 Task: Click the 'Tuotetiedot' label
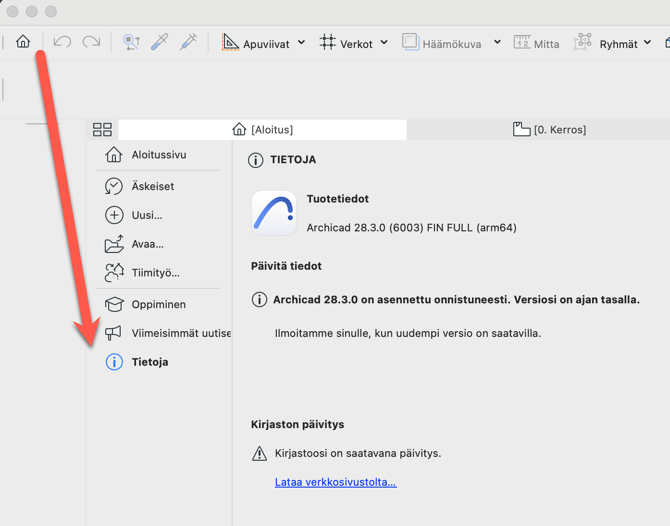click(338, 199)
